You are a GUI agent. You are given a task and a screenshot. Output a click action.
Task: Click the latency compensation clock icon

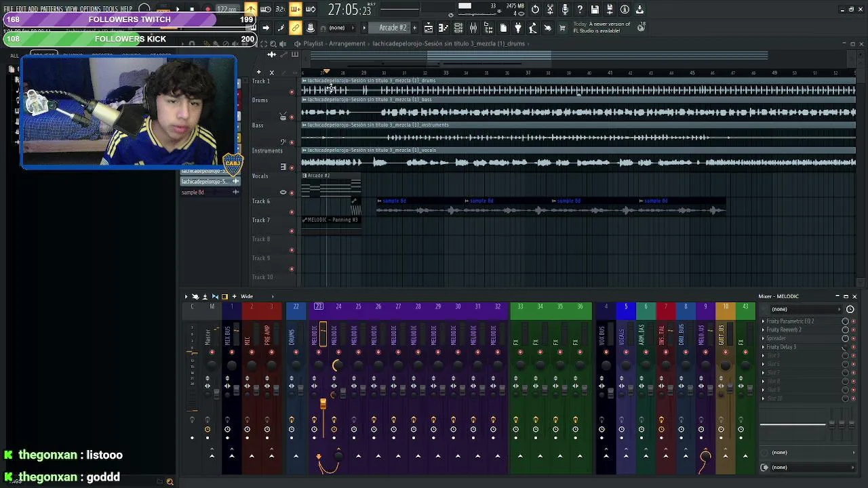click(x=850, y=309)
